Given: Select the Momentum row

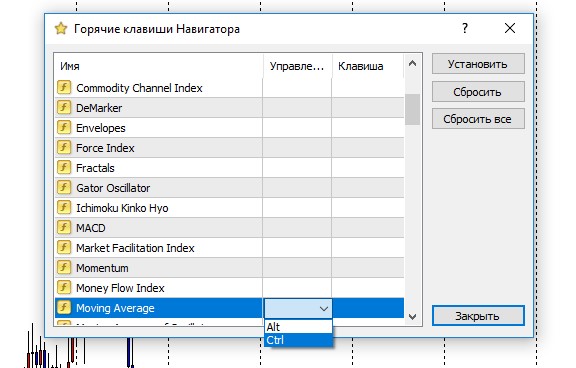Looking at the screenshot, I should (x=229, y=268).
